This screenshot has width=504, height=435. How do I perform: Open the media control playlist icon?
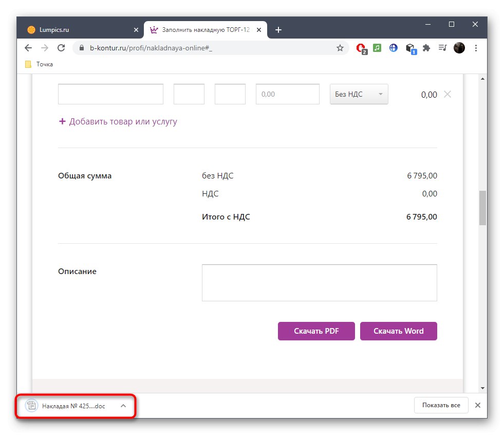443,48
